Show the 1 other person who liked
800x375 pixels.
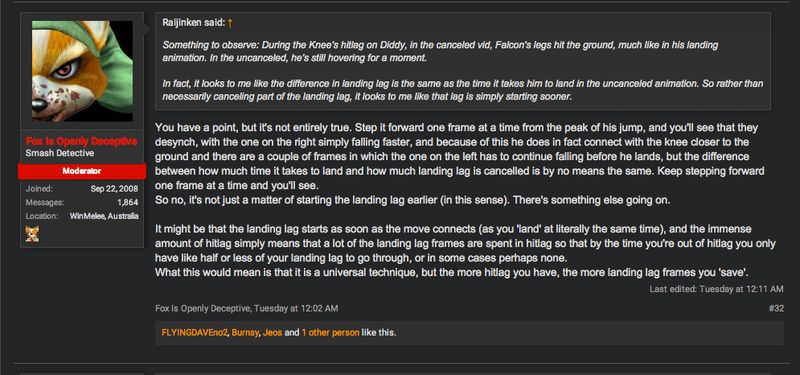(x=331, y=333)
